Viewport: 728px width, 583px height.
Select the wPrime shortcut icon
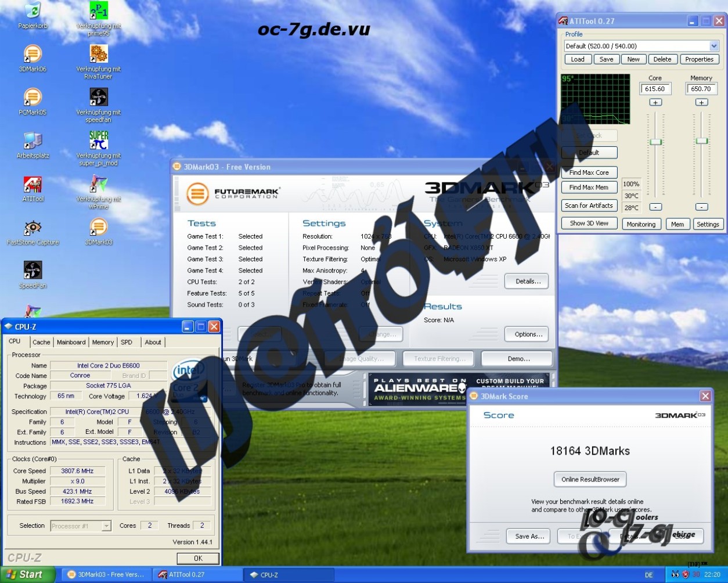click(x=99, y=184)
